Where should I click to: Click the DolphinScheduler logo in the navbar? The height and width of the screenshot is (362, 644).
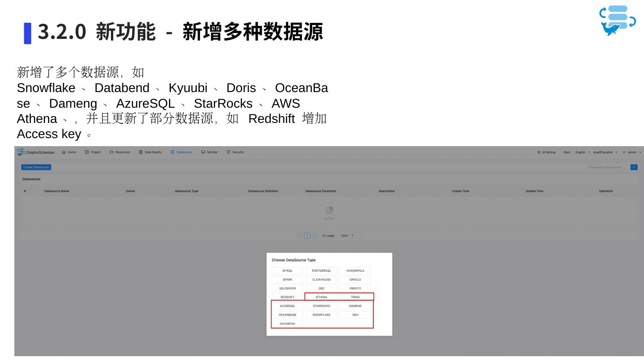(x=36, y=152)
